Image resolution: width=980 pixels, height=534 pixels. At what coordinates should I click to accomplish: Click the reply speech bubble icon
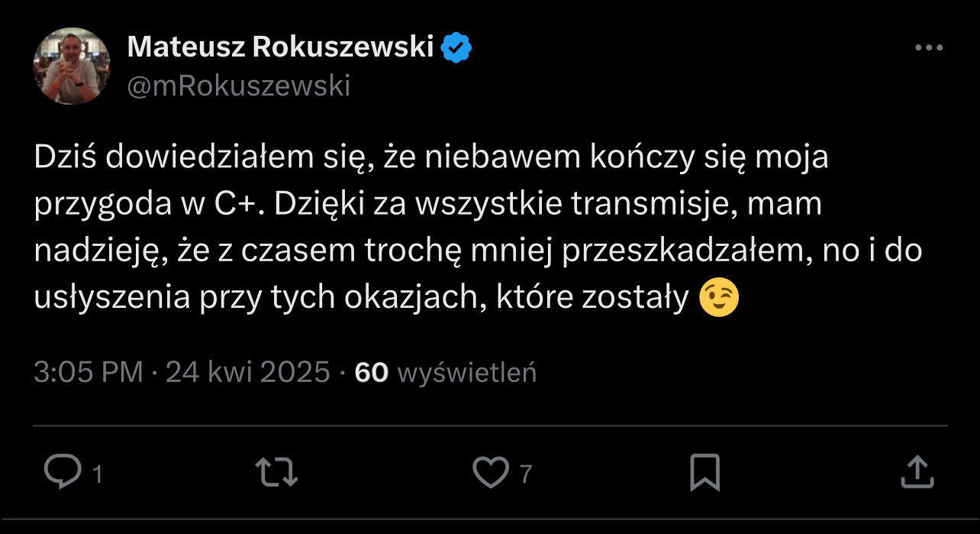(x=63, y=472)
